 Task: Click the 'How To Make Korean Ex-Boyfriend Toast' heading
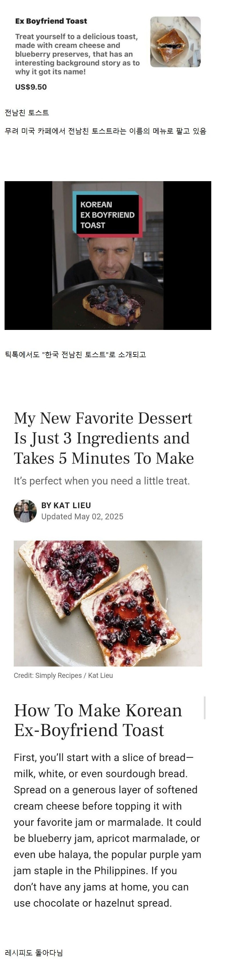(x=98, y=720)
